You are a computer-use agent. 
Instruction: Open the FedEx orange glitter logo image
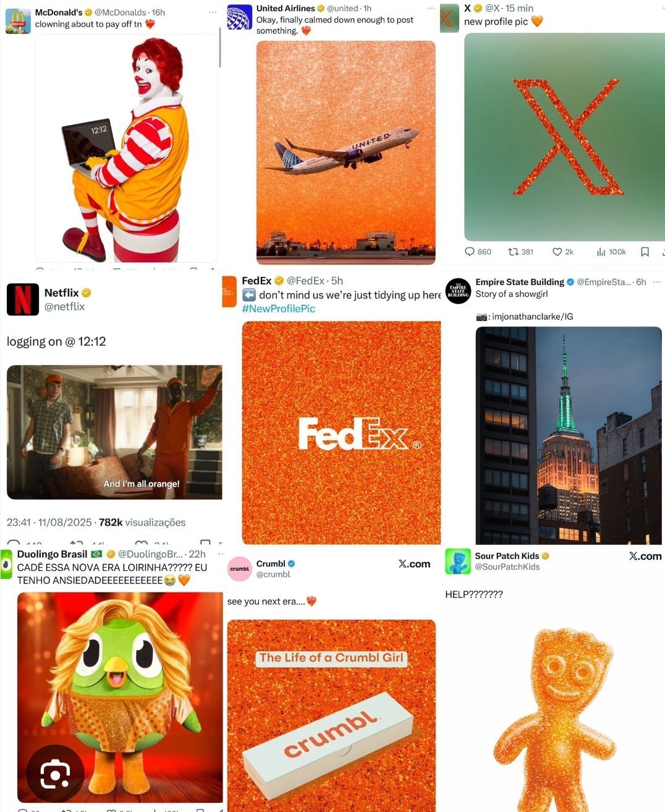coord(341,433)
